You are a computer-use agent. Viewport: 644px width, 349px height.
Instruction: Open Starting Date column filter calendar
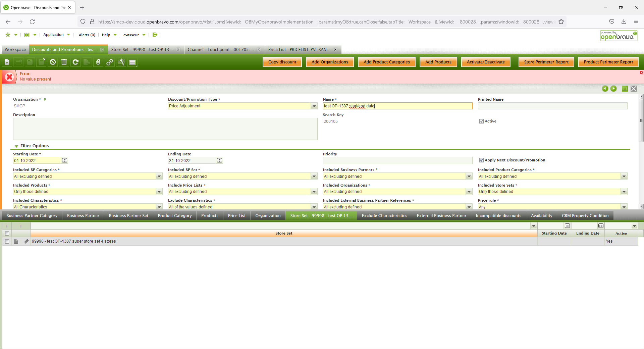click(x=567, y=226)
